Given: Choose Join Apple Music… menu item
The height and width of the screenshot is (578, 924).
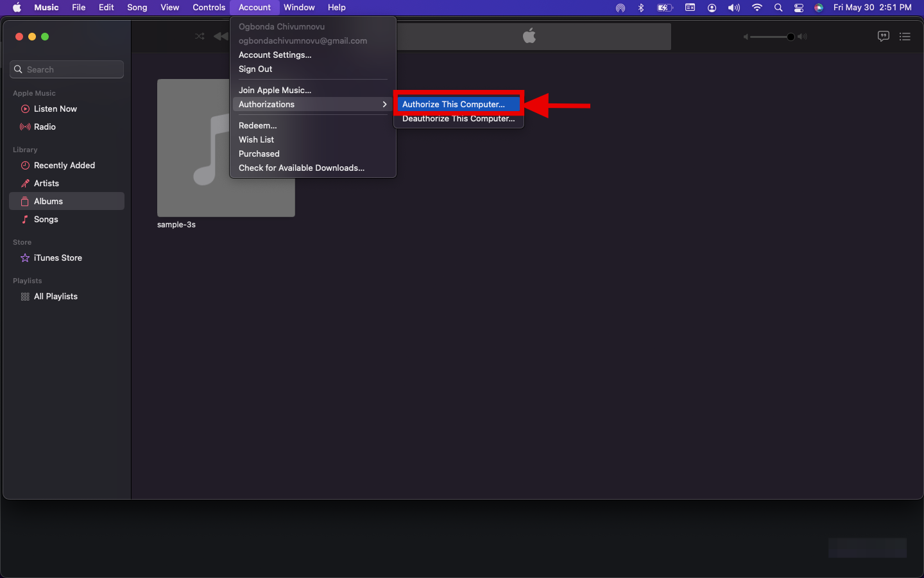Looking at the screenshot, I should click(312, 91).
